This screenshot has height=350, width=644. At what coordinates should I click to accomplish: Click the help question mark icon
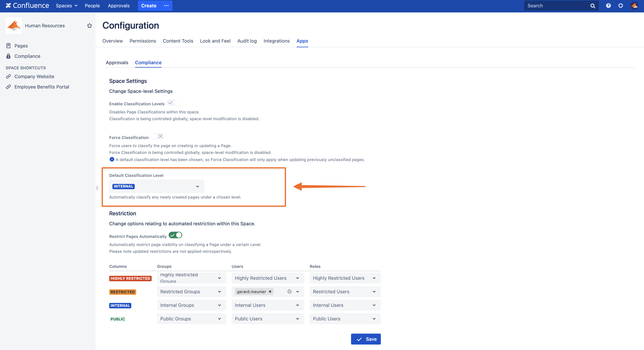608,5
